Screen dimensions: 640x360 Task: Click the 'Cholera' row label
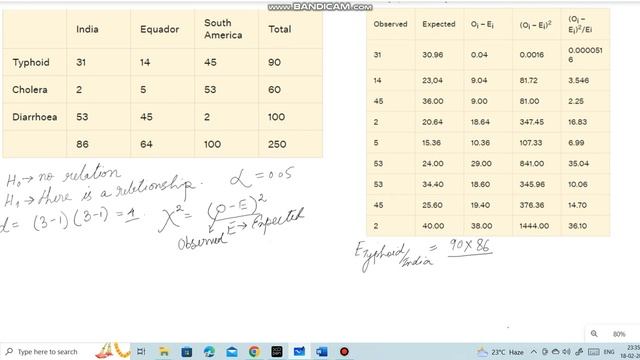(30, 90)
